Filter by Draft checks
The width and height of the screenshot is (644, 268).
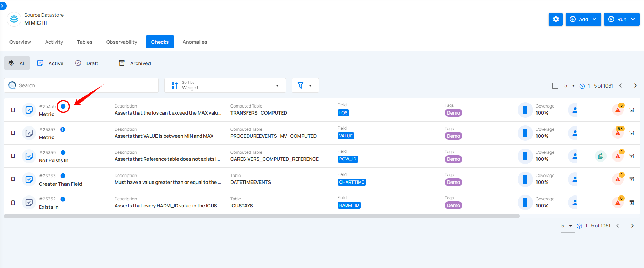pos(86,63)
